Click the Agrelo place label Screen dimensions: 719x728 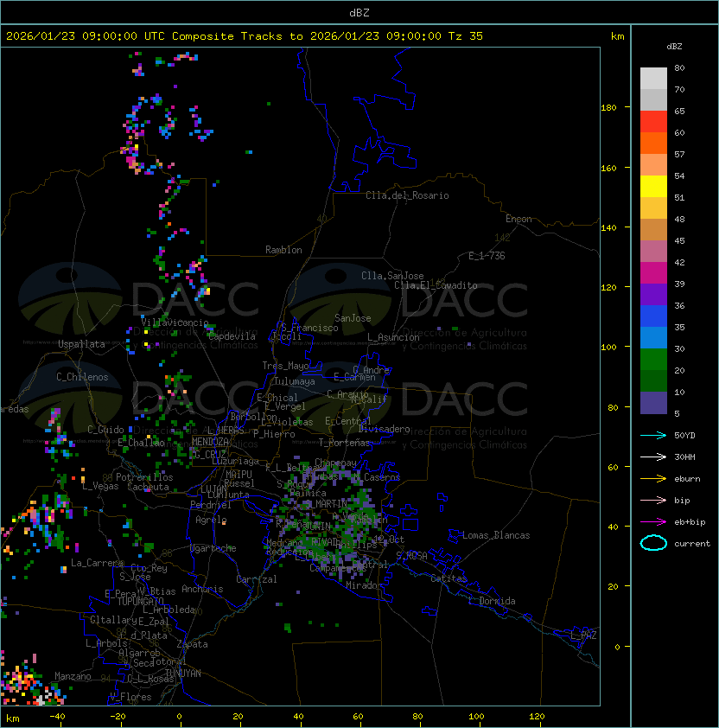(211, 520)
